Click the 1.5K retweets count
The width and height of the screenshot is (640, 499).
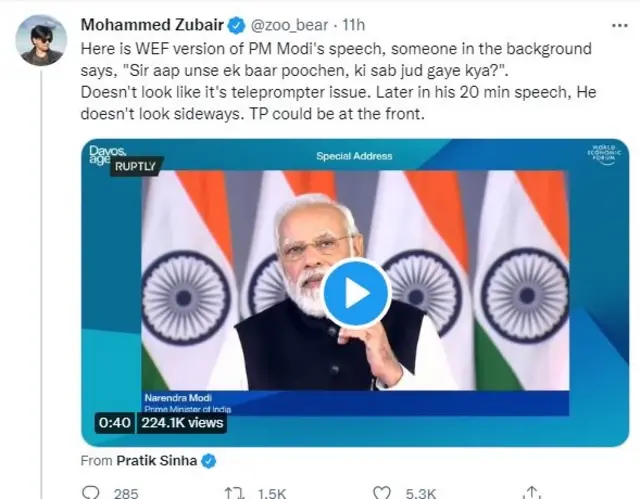[272, 492]
